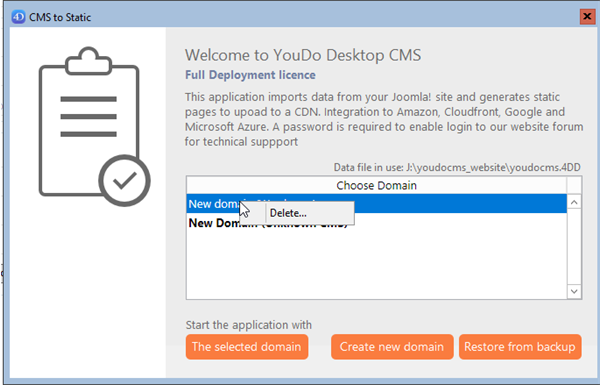Screen dimensions: 600x385
Task: Click the CMS to Static title text
Action: point(60,17)
